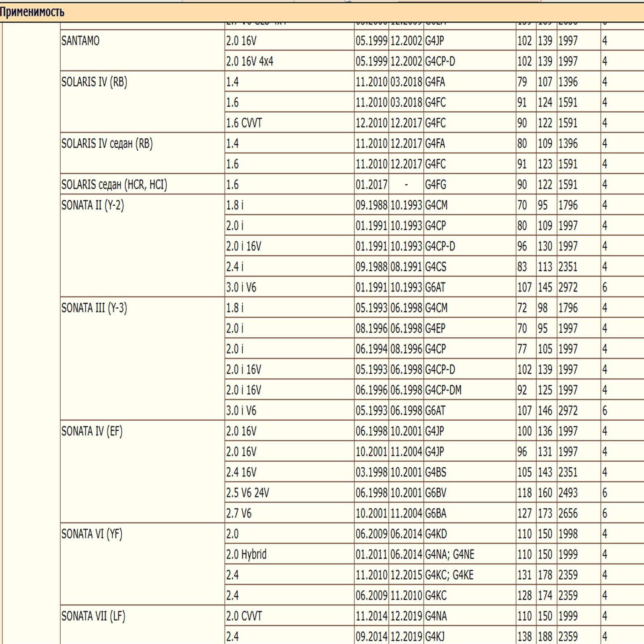Select the 1.6 CVVT variant cell

[x=244, y=123]
